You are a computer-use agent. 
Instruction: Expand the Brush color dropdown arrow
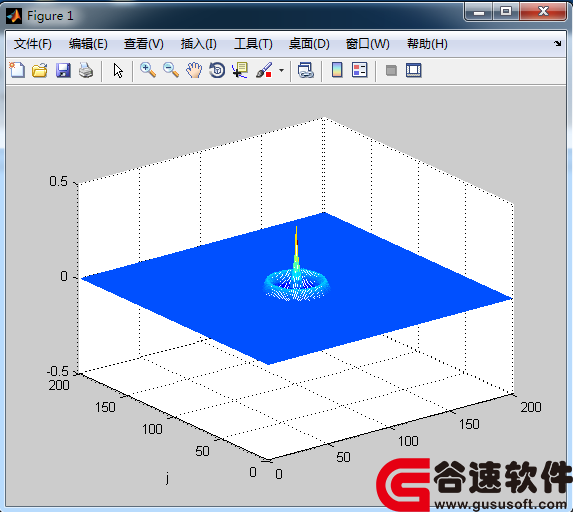pyautogui.click(x=281, y=70)
